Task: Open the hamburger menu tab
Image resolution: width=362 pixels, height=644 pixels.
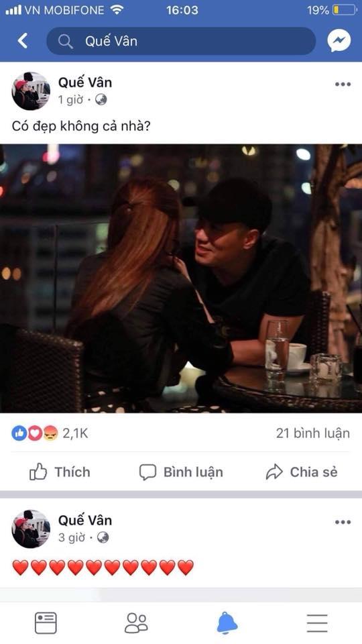Action: [x=317, y=623]
